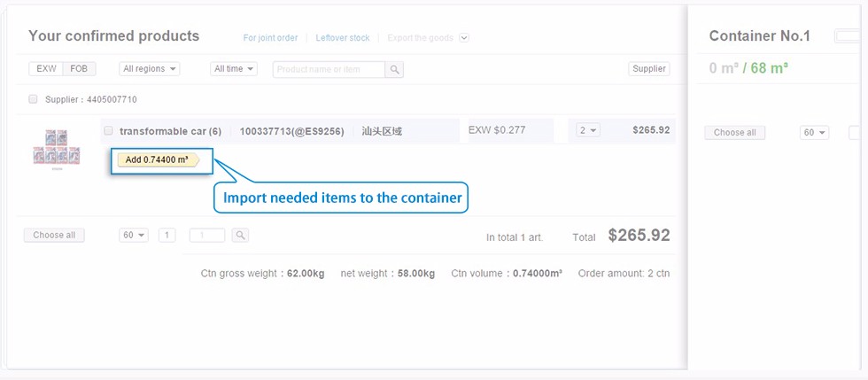Click Choose all in Container No.1

(734, 132)
